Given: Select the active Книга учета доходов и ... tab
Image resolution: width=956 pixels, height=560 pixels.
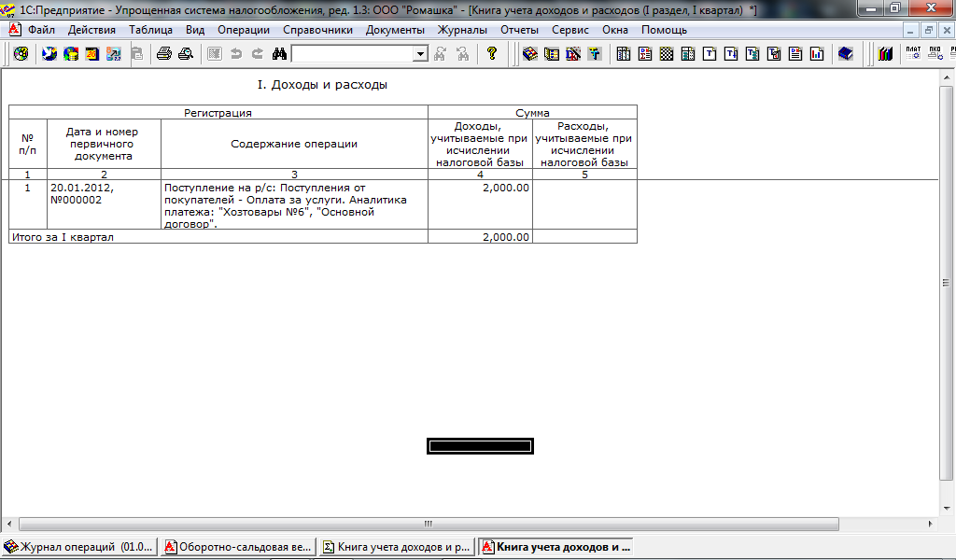Looking at the screenshot, I should 556,547.
